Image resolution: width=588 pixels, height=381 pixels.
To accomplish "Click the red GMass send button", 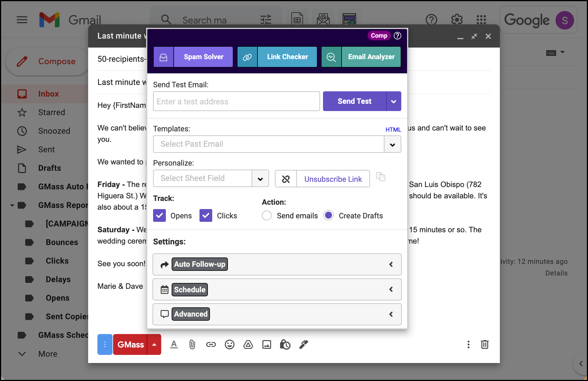I will [x=130, y=344].
